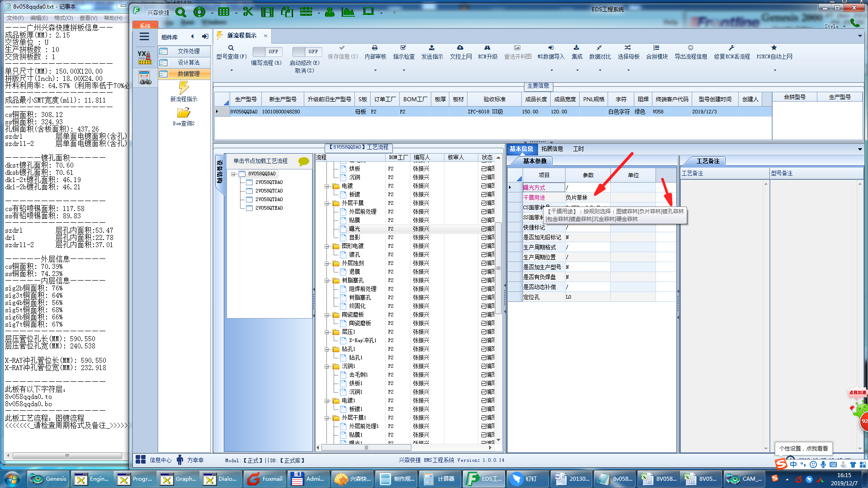Collapse the 外层干膜 folder node
868x488 pixels.
tap(327, 203)
